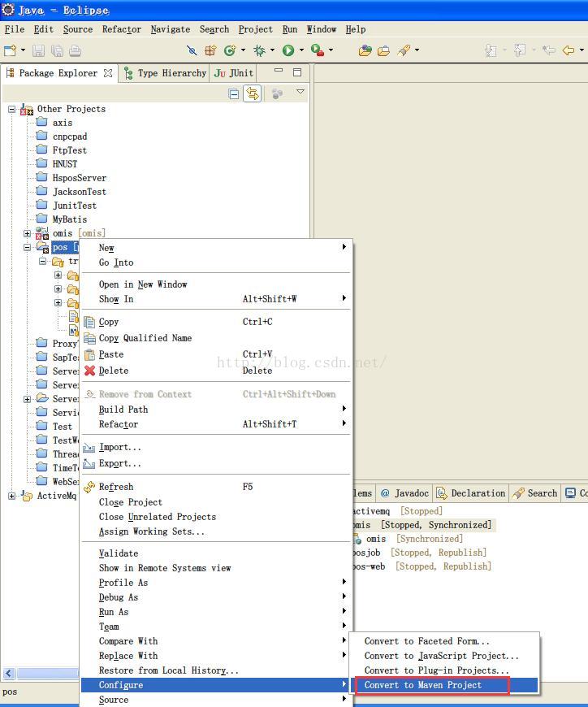Select Configure in the context menu

216,685
